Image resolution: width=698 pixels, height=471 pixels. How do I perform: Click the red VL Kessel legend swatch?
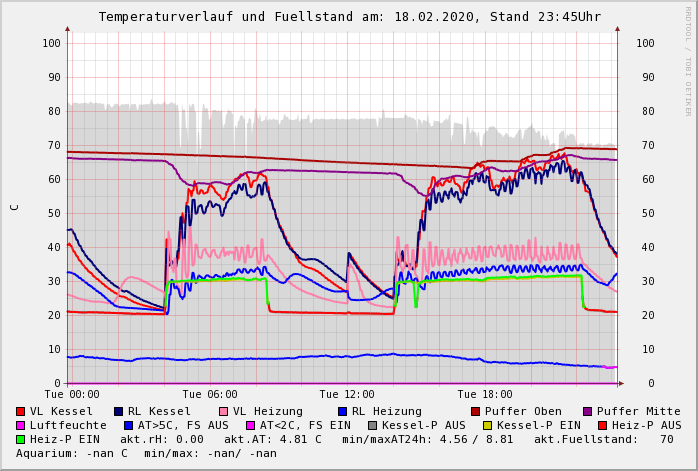click(x=20, y=411)
